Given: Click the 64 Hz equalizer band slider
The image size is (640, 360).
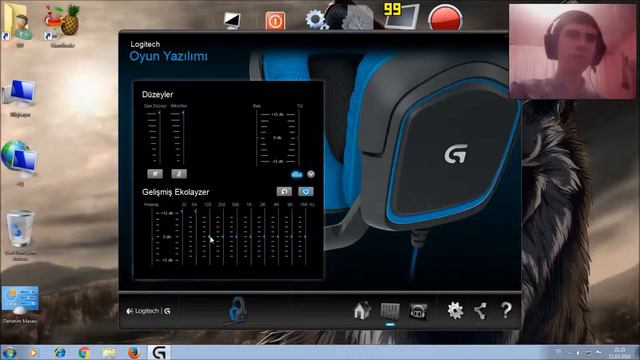Looking at the screenshot, I should [x=196, y=237].
